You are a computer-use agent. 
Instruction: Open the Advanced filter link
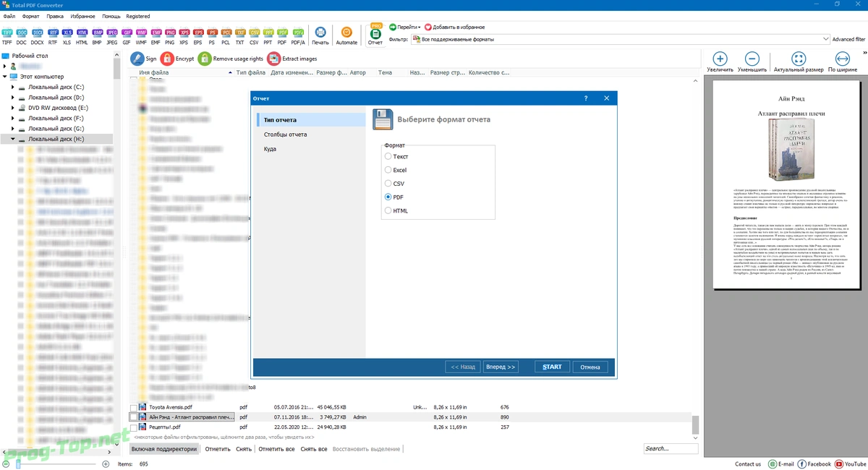(x=848, y=40)
